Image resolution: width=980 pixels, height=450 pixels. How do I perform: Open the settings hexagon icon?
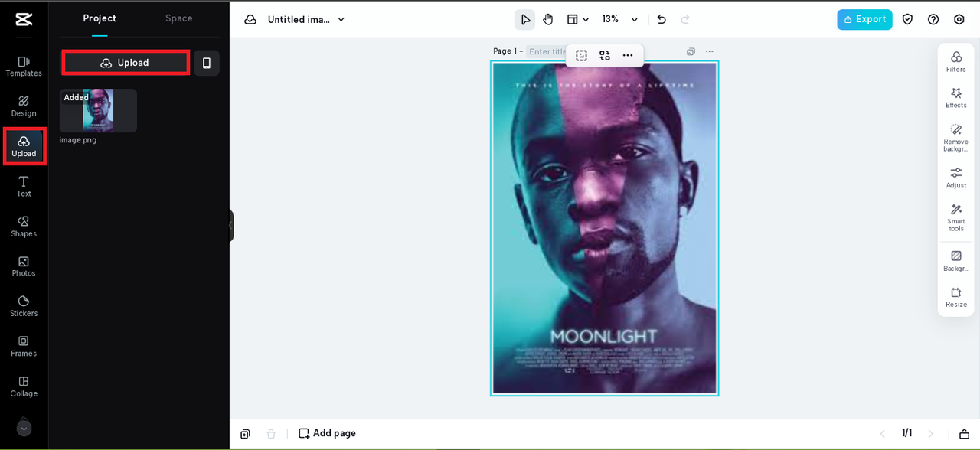coord(959,19)
